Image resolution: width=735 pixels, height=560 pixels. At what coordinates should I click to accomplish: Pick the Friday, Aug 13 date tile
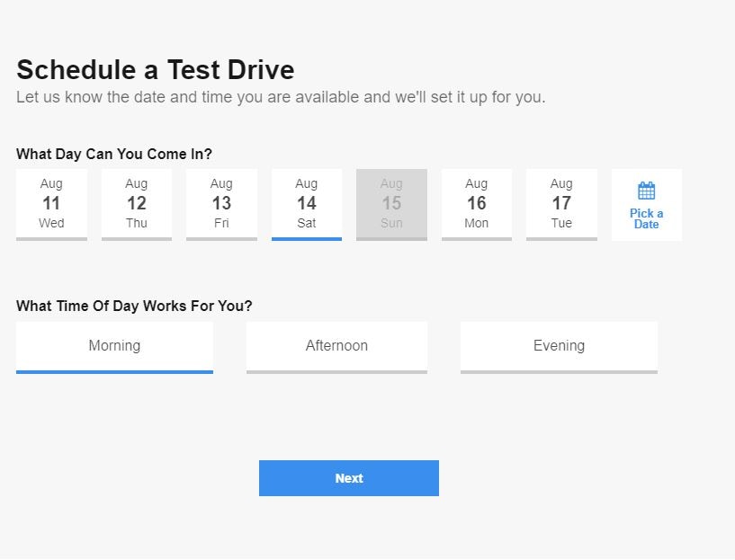click(221, 204)
